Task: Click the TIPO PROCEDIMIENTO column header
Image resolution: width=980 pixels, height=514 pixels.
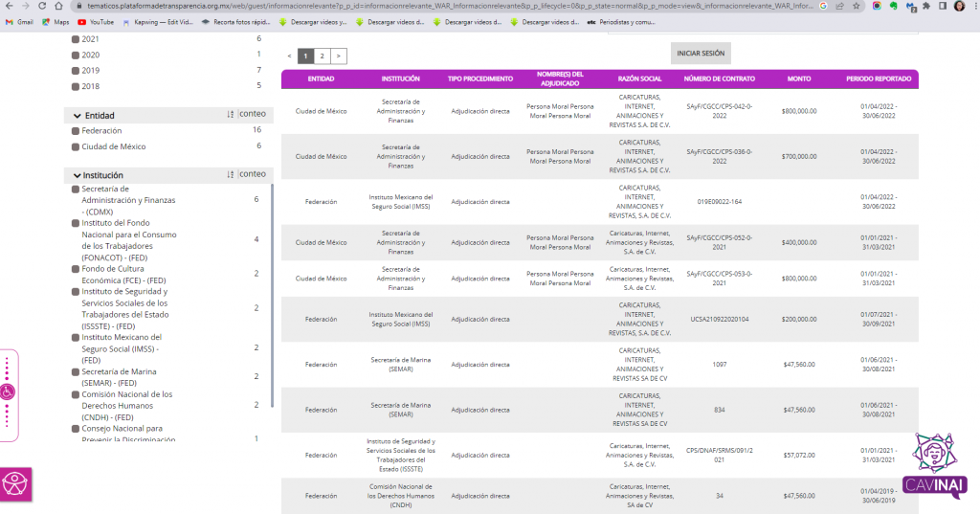Action: click(x=480, y=78)
